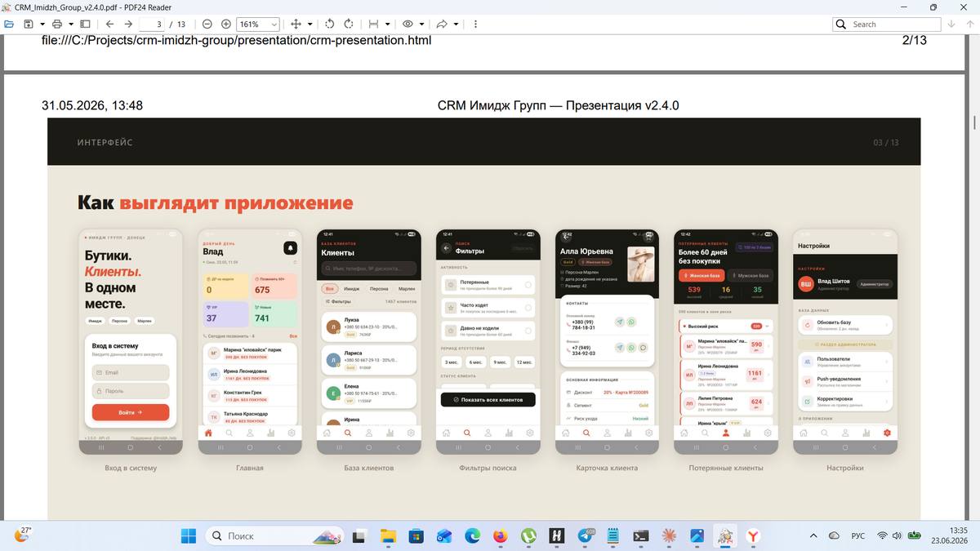Open the Yandex Browser taskbar icon
980x551 pixels.
[x=755, y=536]
